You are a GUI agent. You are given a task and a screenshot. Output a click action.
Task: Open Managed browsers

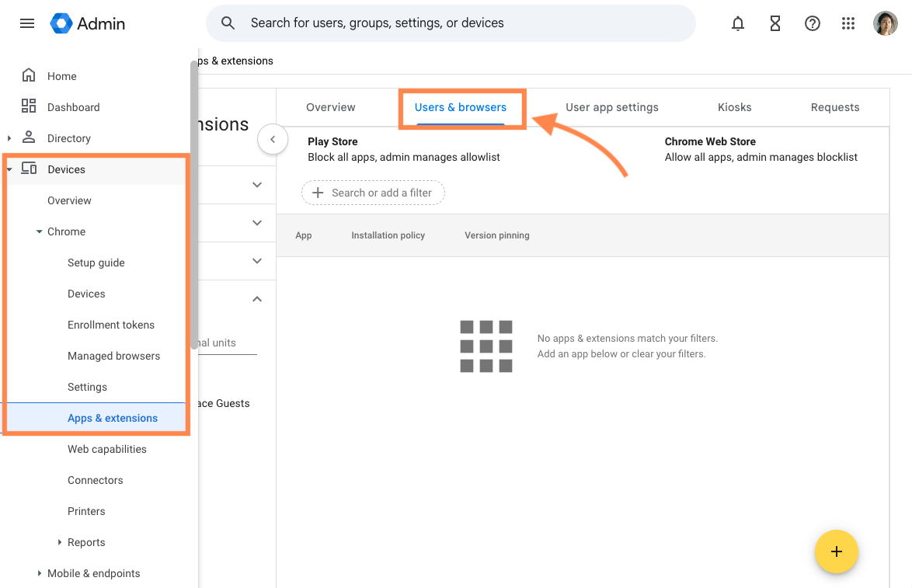(113, 356)
